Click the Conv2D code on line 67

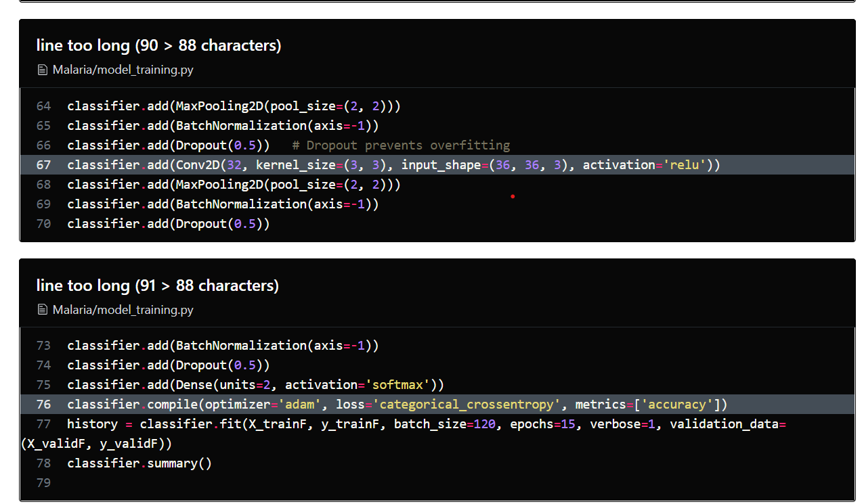[x=394, y=165]
